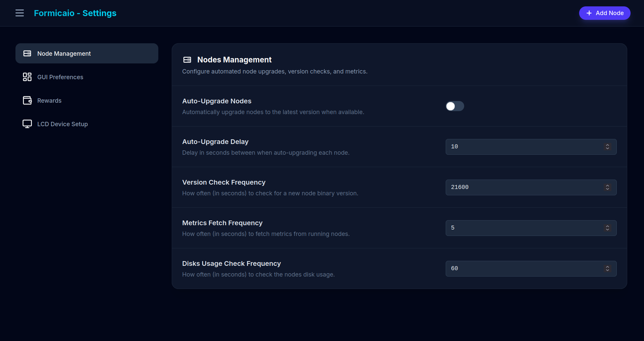Use the Version Check Frequency stepper arrows
644x341 pixels.
pos(607,187)
